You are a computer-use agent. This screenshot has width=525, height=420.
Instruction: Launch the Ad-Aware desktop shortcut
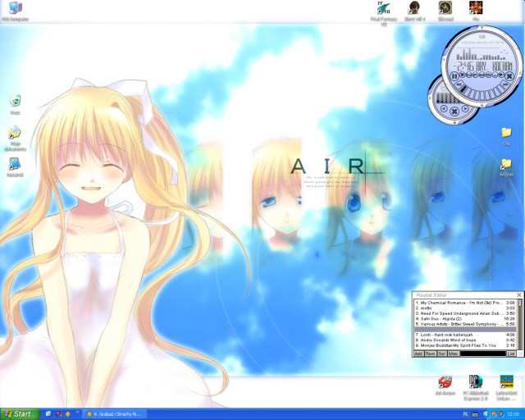click(445, 386)
